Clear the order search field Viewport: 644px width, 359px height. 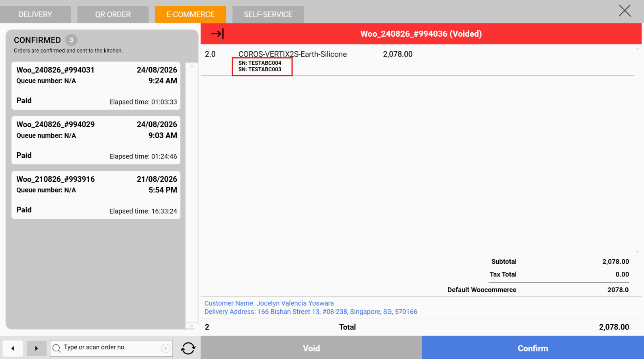point(166,349)
